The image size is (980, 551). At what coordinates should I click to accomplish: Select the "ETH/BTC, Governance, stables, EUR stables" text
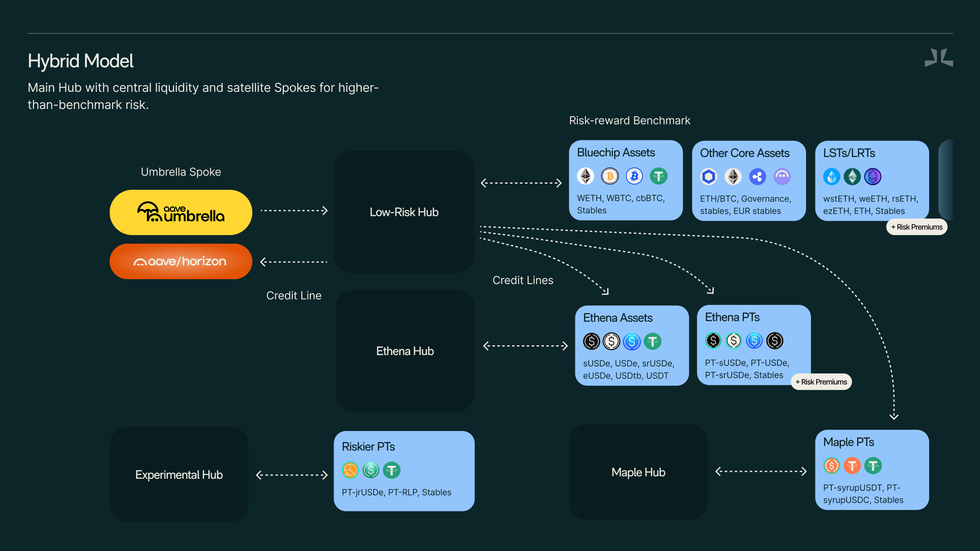point(746,205)
